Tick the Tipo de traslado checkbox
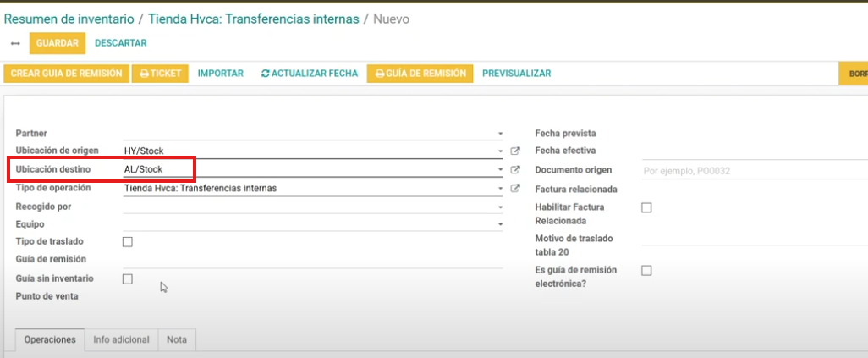This screenshot has height=358, width=868. point(127,242)
